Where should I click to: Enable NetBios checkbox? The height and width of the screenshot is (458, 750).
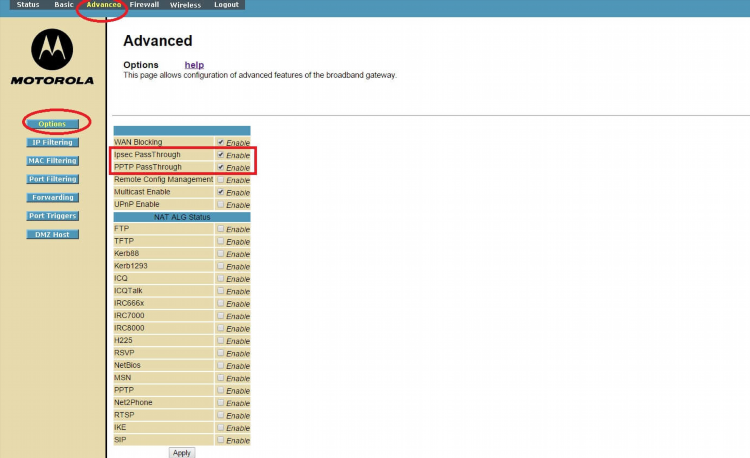221,365
